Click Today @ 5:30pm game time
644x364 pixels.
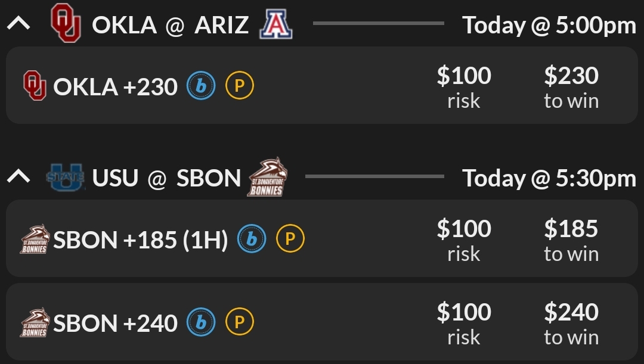[549, 178]
